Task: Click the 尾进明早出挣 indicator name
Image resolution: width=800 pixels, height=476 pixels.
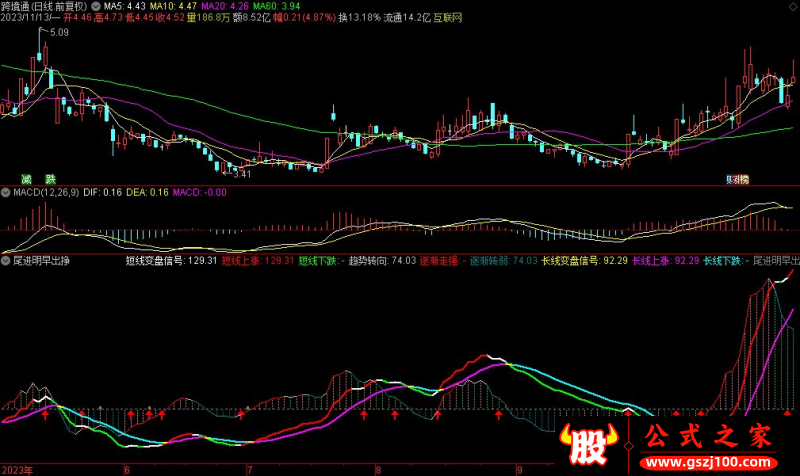Action: tap(40, 260)
